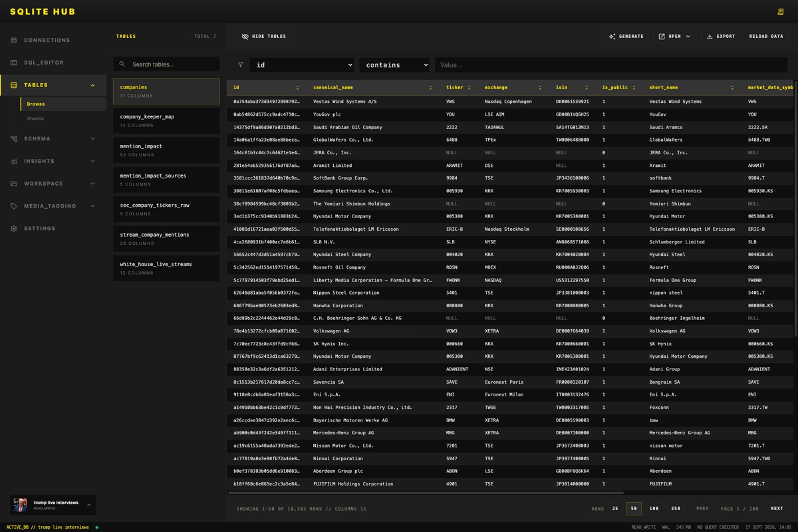Screen dimensions: 798x532
Task: Click the sort icon on exchange column
Action: tap(540, 88)
